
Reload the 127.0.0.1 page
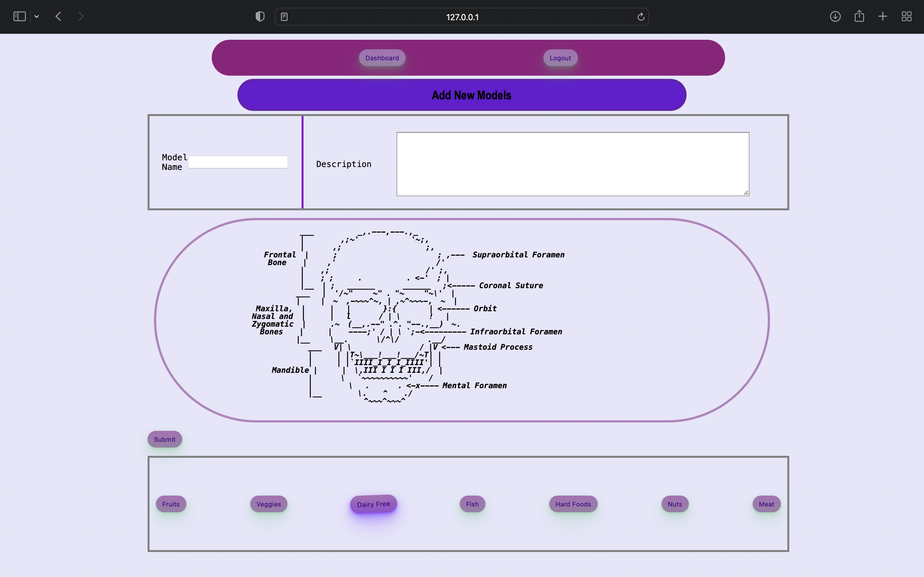click(640, 16)
